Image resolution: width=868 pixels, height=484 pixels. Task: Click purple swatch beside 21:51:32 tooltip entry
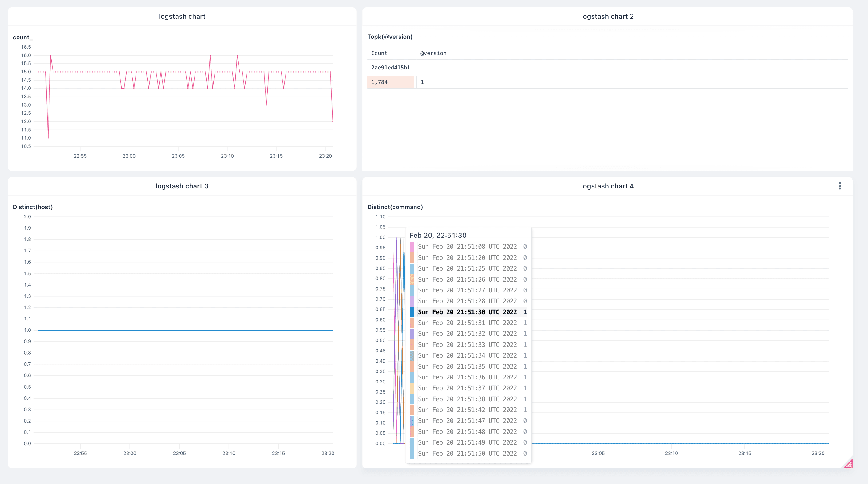coord(412,334)
